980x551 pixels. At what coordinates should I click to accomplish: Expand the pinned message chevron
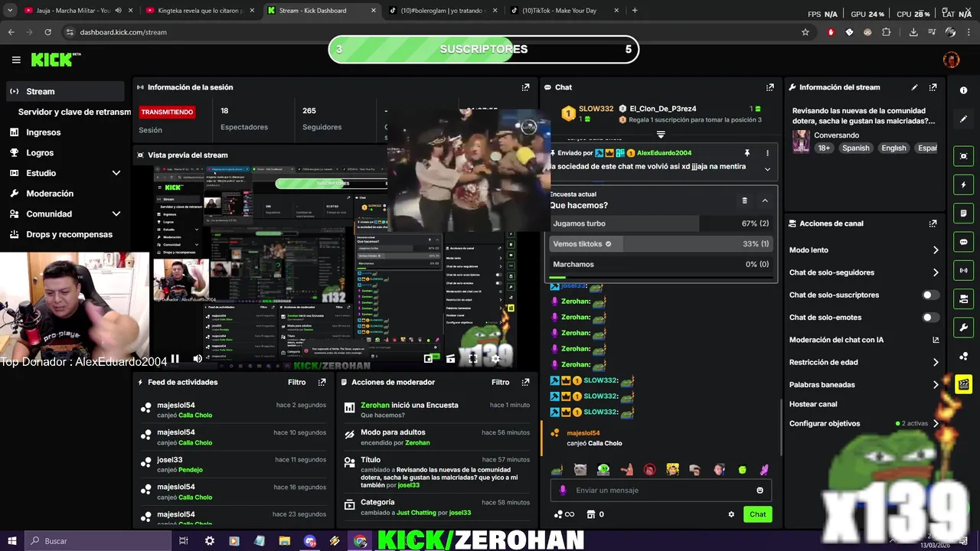coord(768,169)
